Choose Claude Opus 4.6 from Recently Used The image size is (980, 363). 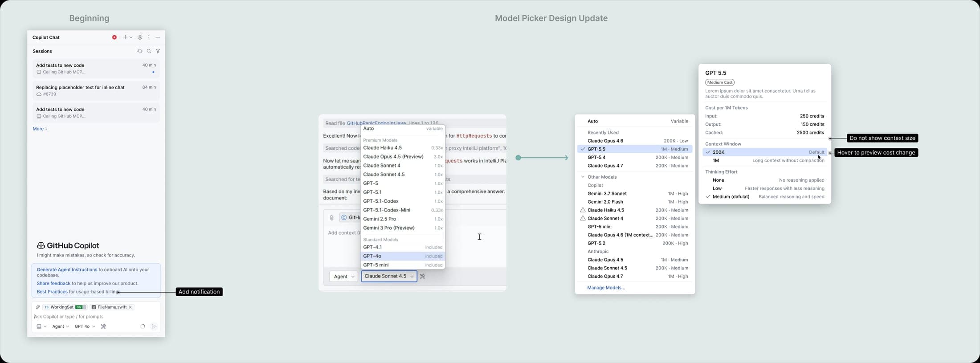click(635, 141)
